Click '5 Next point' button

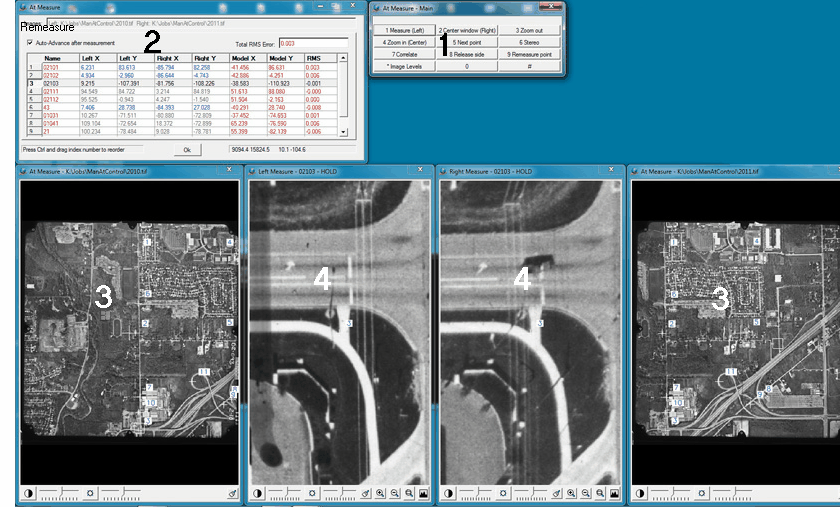[467, 42]
